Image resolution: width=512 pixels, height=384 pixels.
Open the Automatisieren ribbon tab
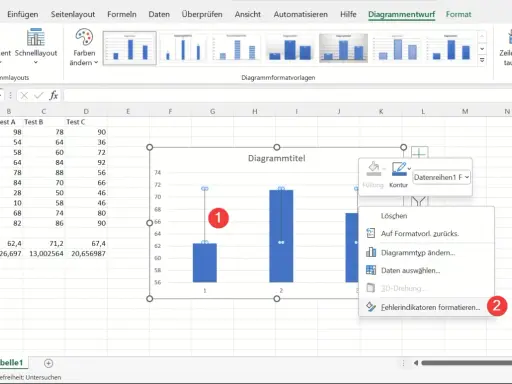coord(301,14)
